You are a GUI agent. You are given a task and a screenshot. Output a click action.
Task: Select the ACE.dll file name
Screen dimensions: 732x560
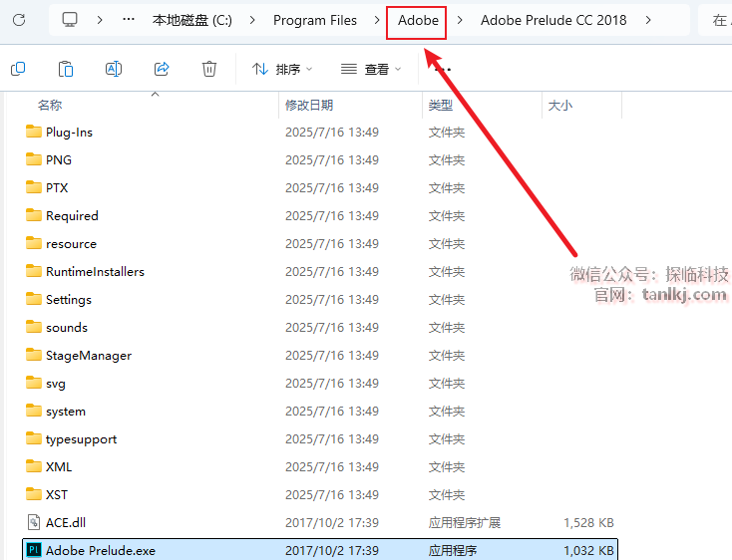pos(66,522)
